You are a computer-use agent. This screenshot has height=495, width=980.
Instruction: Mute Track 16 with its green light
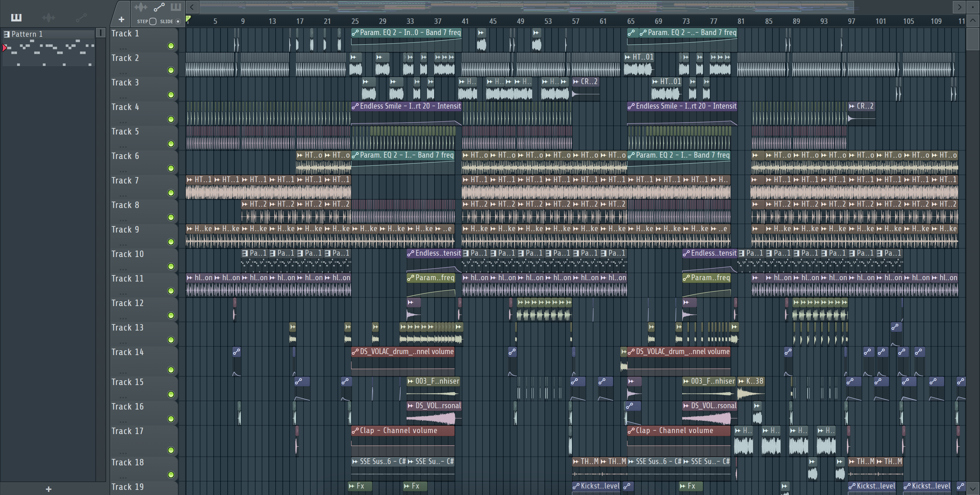[x=171, y=418]
